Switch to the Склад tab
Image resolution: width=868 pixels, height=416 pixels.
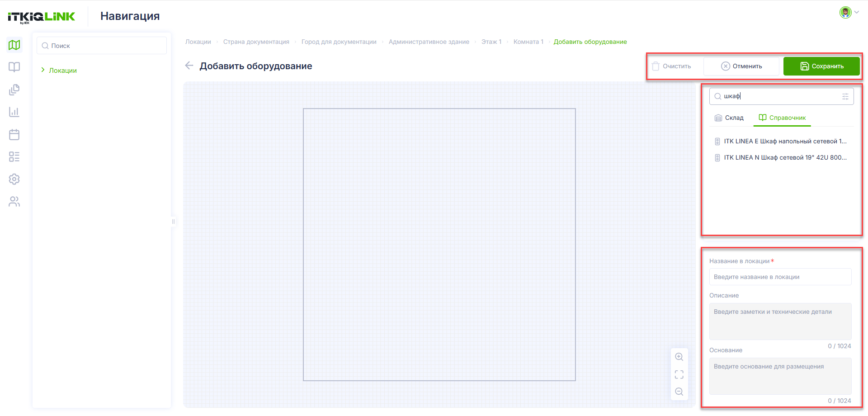pyautogui.click(x=729, y=118)
